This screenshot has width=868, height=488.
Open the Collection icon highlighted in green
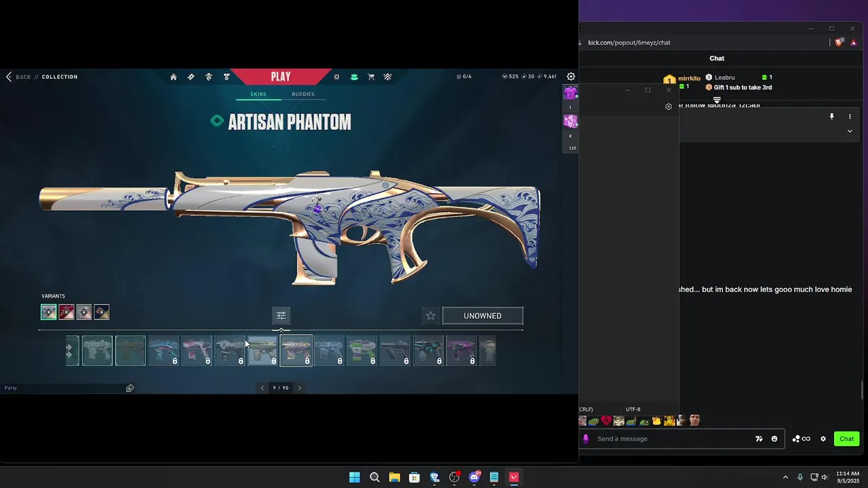[354, 77]
